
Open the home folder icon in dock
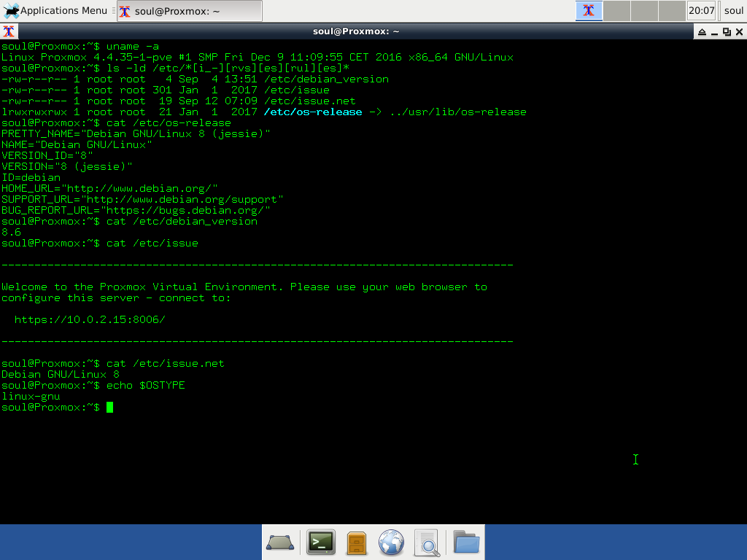click(x=466, y=542)
